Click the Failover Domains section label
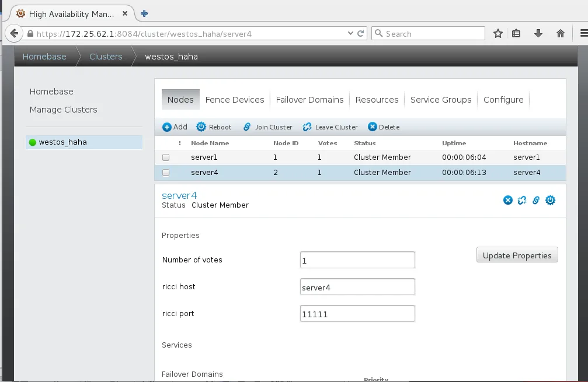The image size is (588, 382). 192,374
